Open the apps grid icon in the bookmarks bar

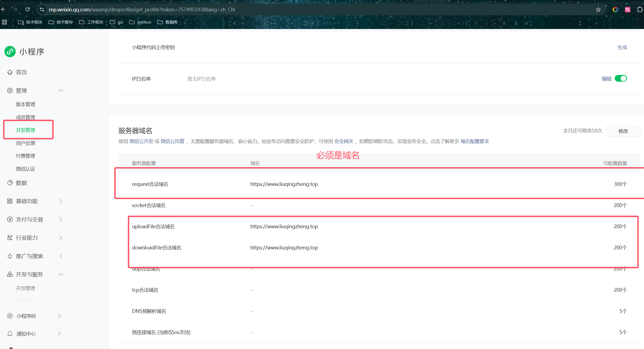coord(5,22)
